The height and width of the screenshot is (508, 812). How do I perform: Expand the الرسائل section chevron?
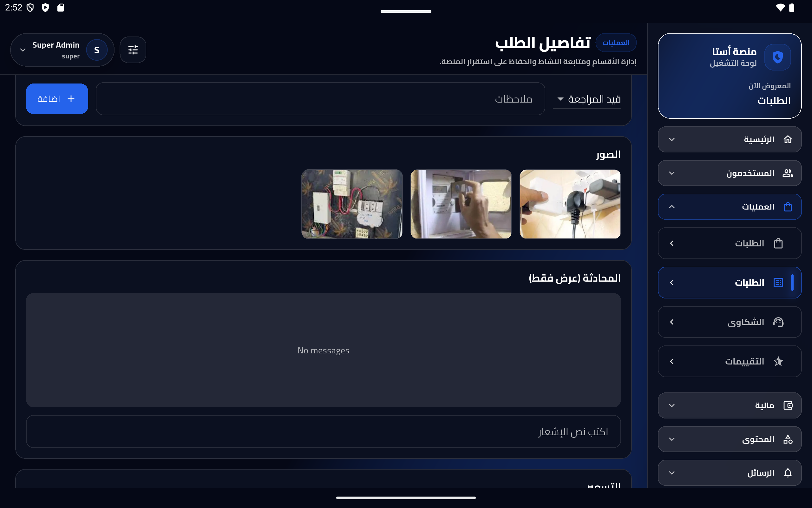point(671,473)
